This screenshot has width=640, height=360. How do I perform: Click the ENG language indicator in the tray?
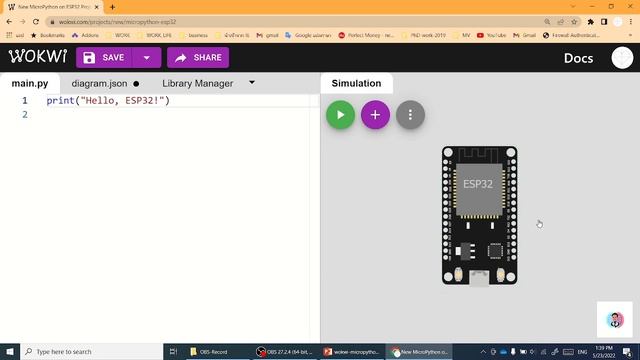tap(582, 351)
